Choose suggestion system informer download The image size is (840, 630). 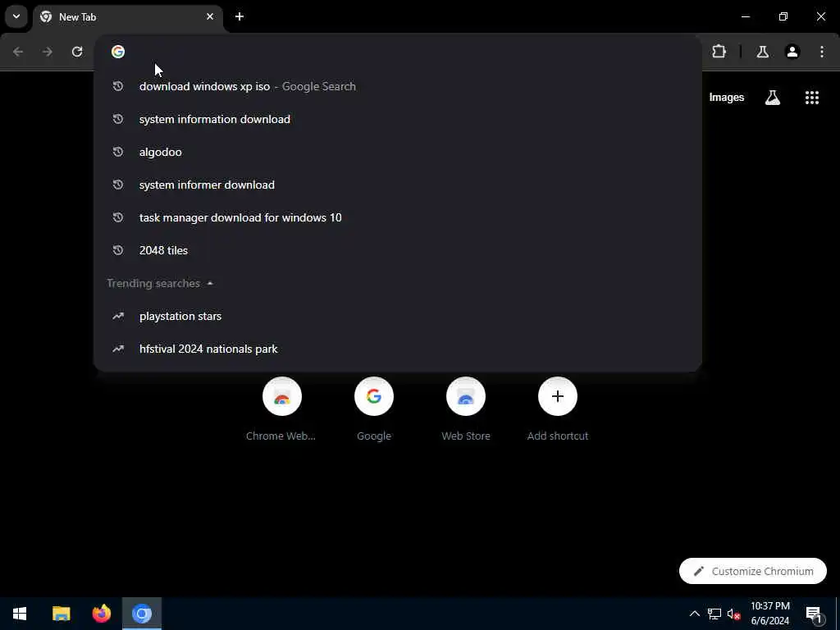pyautogui.click(x=398, y=185)
